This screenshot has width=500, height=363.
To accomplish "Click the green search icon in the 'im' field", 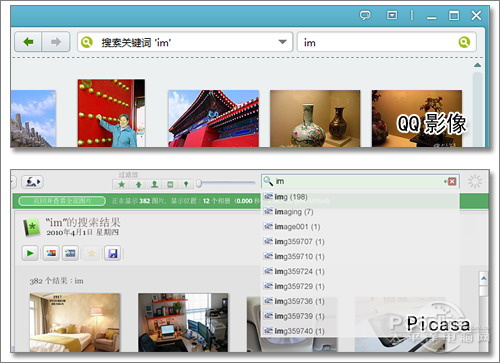I will click(464, 42).
